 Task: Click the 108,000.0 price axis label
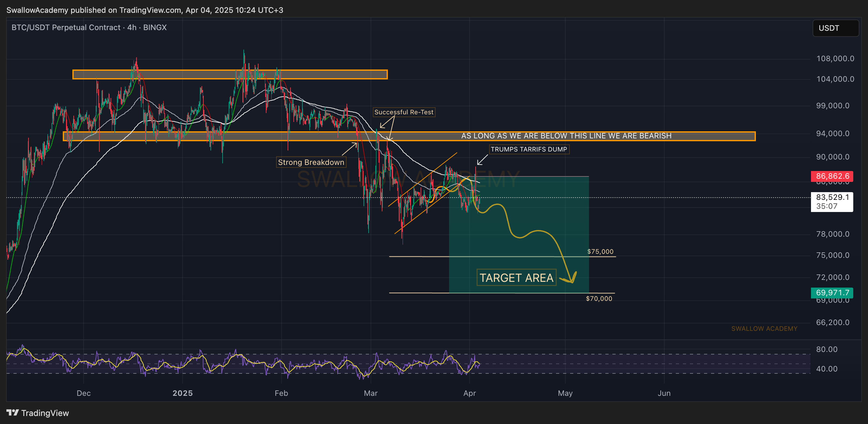point(835,59)
